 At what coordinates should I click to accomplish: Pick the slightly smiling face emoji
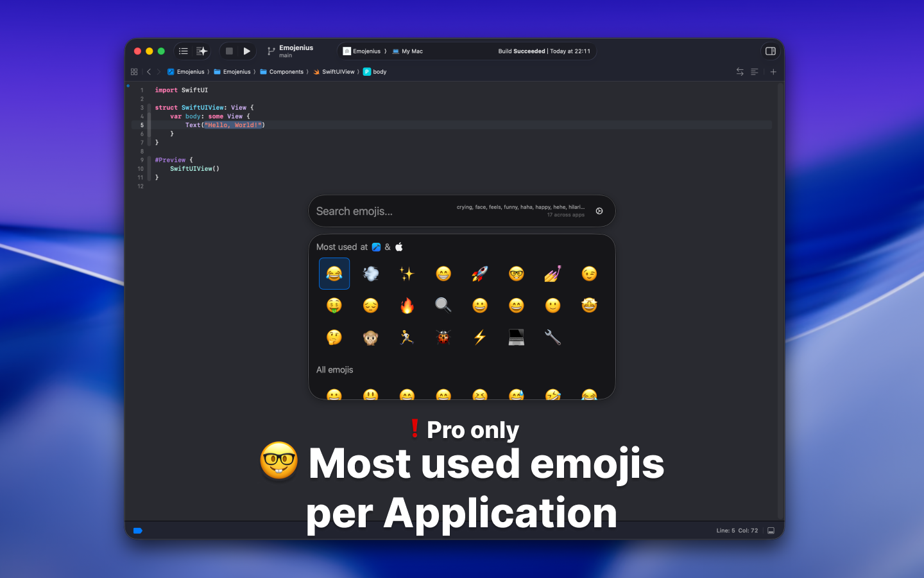[553, 306]
